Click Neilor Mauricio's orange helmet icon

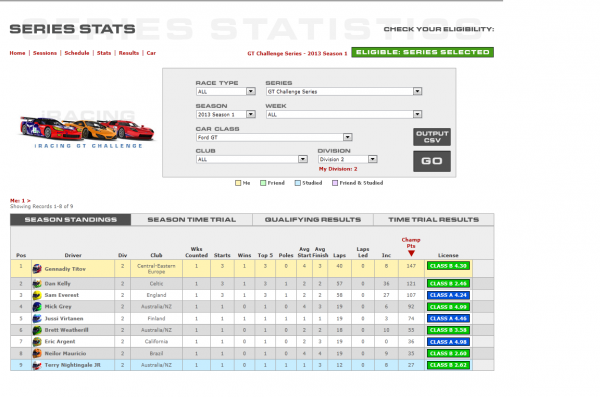click(x=37, y=353)
